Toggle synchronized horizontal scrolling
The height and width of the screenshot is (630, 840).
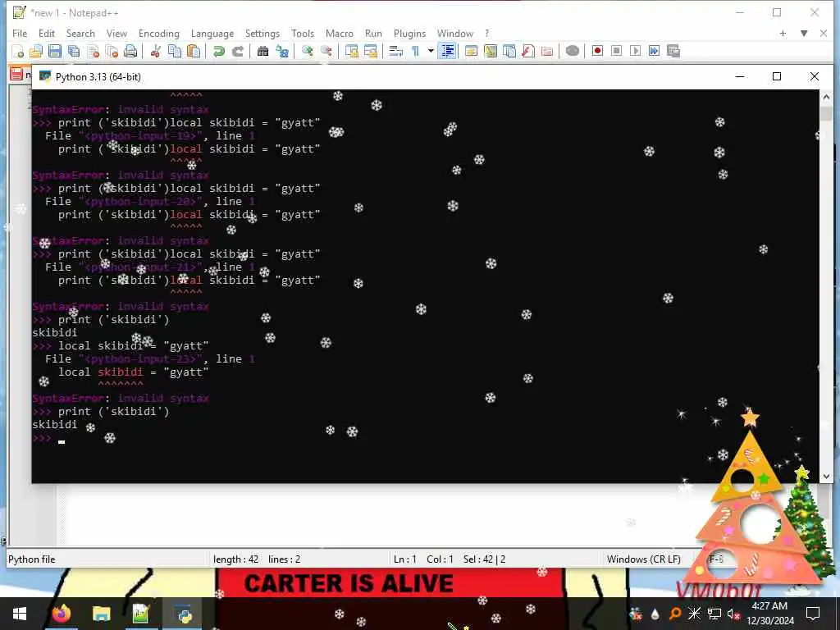(x=370, y=52)
